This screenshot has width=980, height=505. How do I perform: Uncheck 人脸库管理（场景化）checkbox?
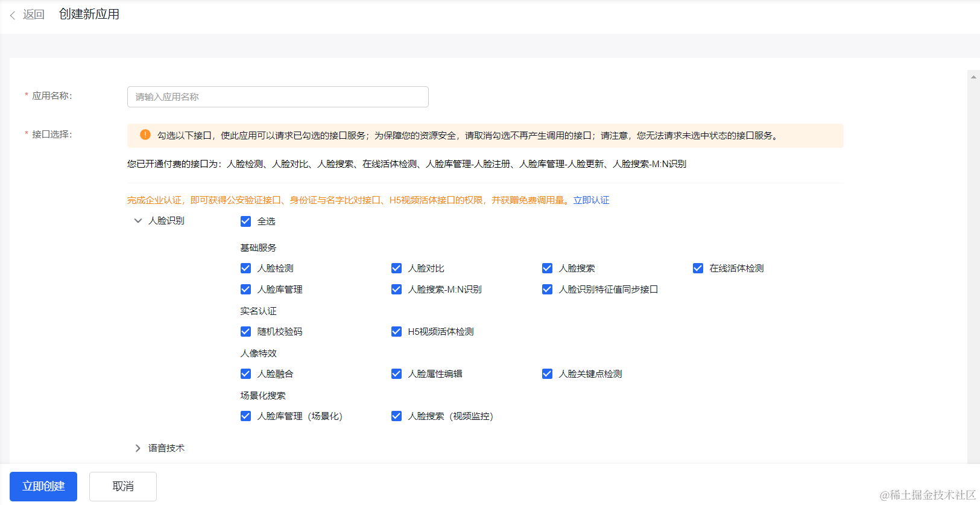[245, 416]
